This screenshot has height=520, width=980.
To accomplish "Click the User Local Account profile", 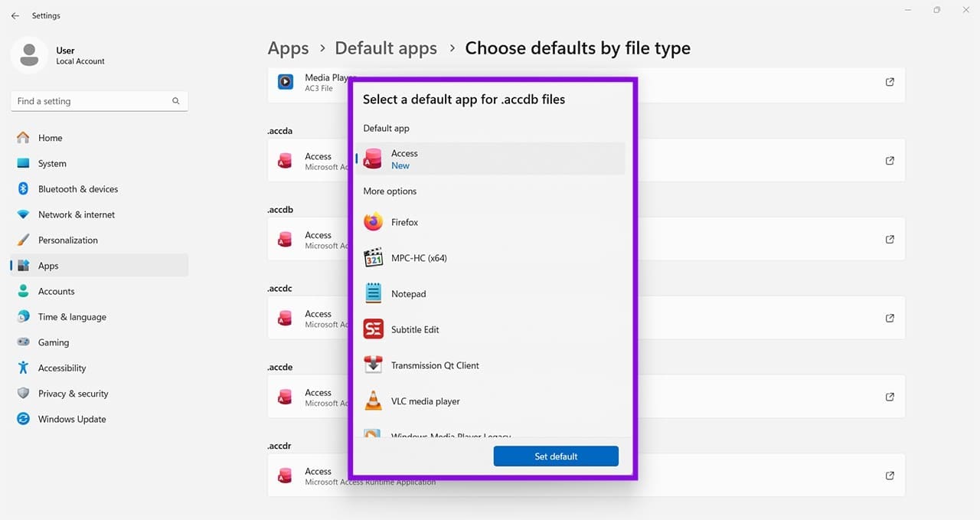I will [58, 55].
